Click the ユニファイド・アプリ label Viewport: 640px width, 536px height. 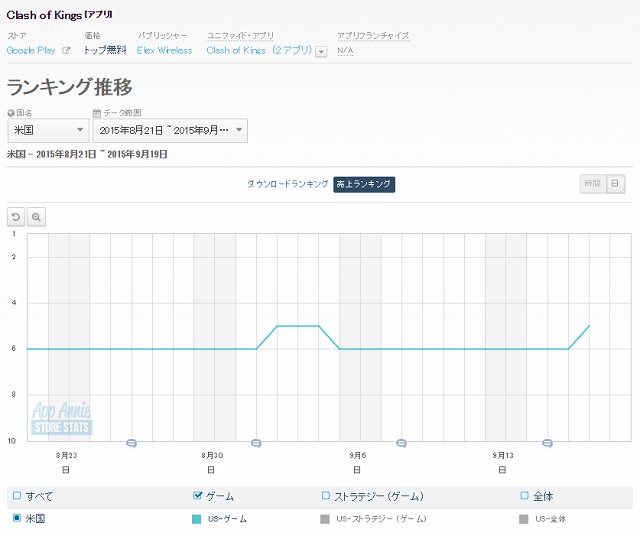240,36
